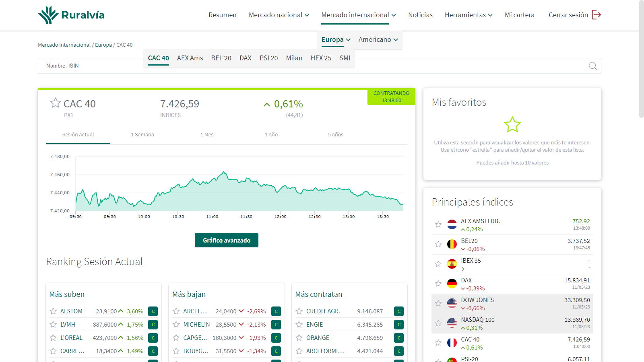
Task: Click green C button for MICHELIN
Action: click(x=276, y=325)
